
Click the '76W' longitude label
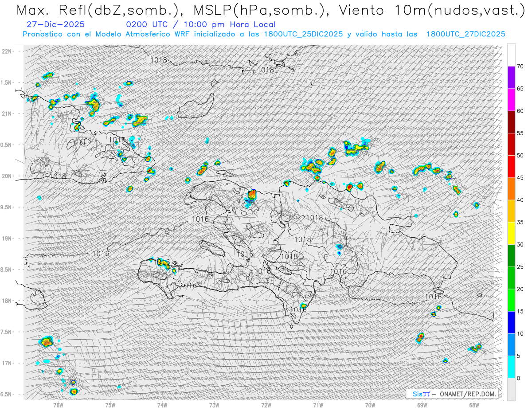click(58, 405)
